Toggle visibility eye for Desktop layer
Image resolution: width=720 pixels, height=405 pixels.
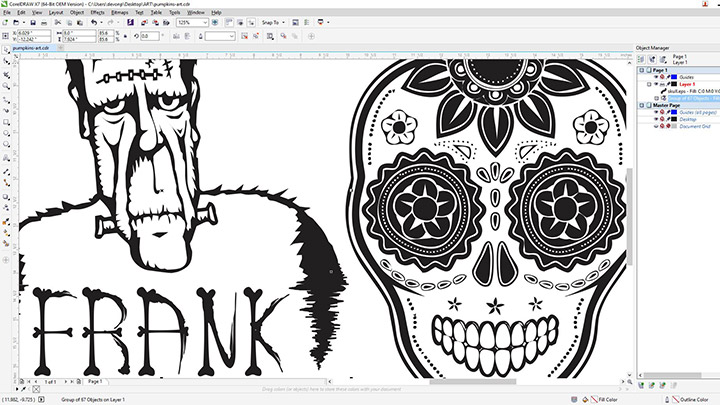pos(656,119)
